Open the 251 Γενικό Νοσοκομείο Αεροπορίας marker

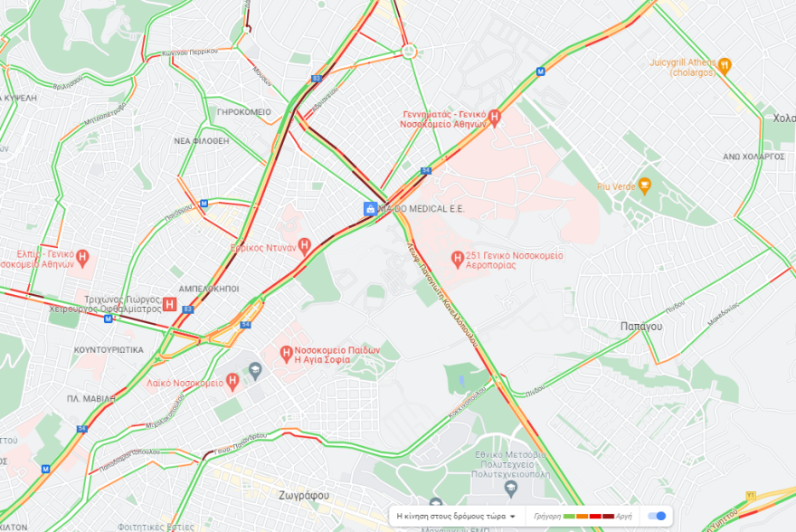point(458,260)
